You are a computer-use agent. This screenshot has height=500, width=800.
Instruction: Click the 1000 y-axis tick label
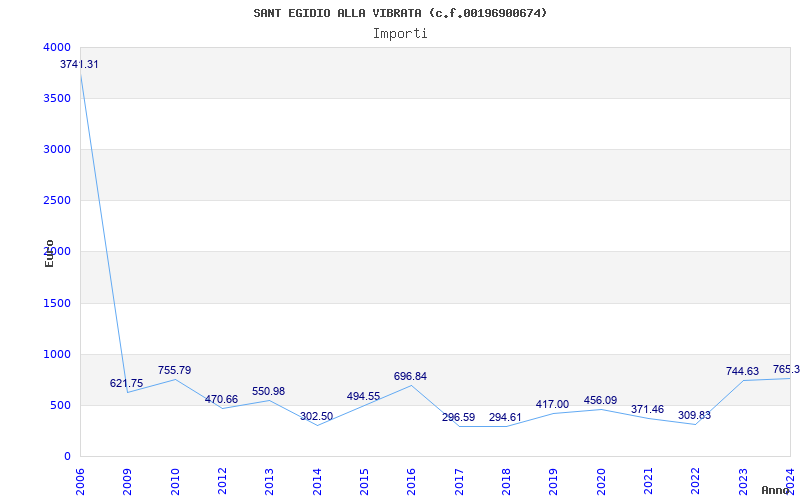57,354
